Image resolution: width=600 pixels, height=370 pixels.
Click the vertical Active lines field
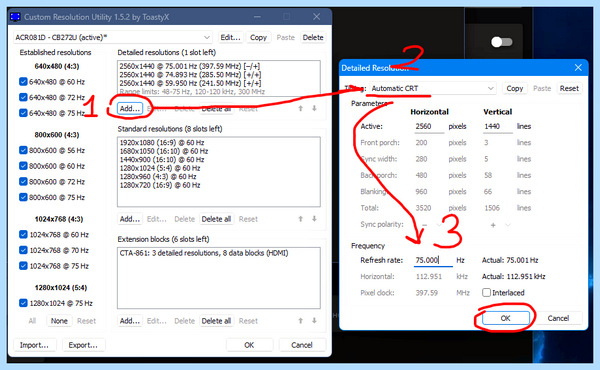(497, 126)
